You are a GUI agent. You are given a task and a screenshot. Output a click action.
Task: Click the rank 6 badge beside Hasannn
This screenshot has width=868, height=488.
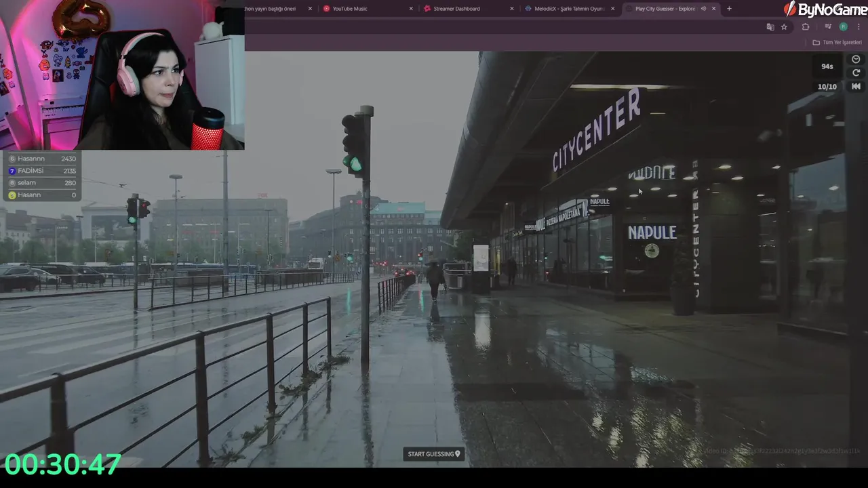pos(12,159)
